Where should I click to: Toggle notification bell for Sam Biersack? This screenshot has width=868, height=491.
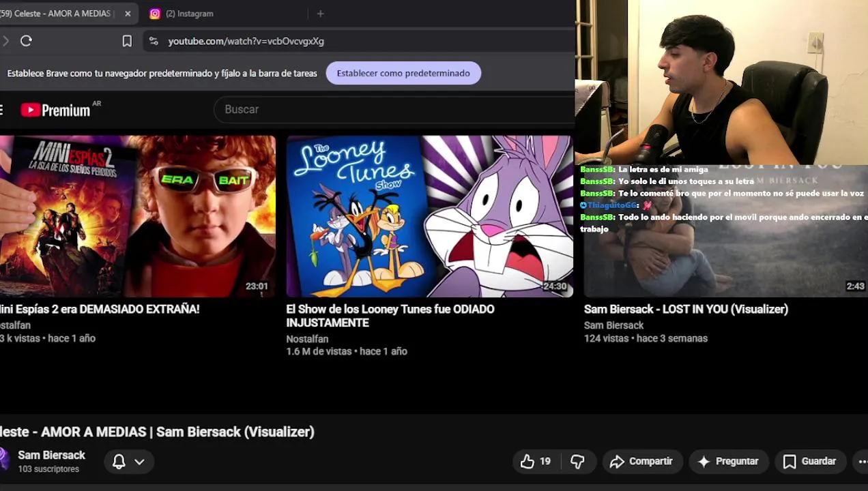point(119,462)
